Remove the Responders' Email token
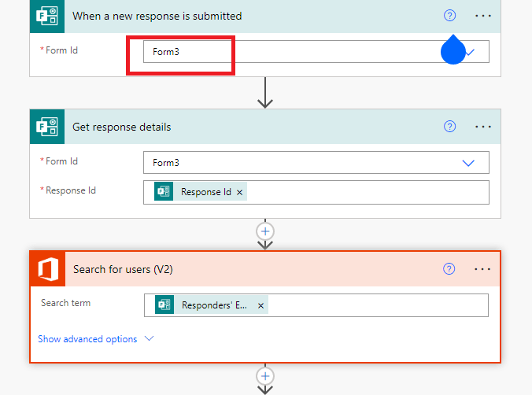 [x=260, y=306]
